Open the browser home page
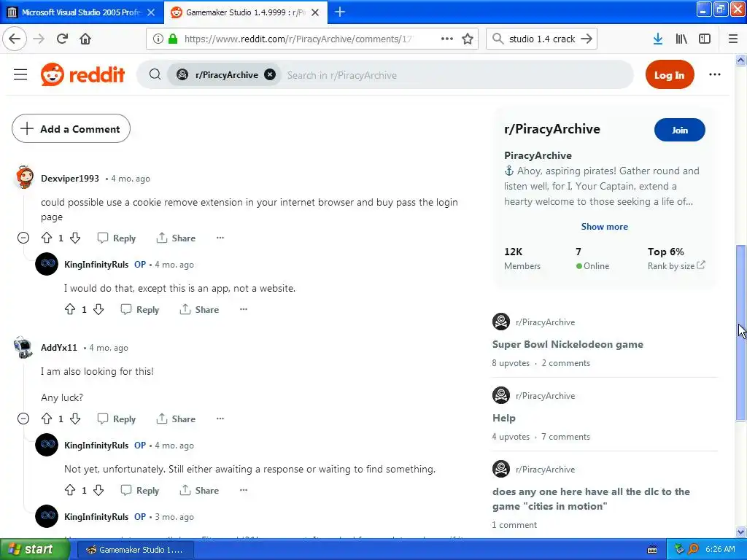Viewport: 747px width, 560px height. pos(85,39)
